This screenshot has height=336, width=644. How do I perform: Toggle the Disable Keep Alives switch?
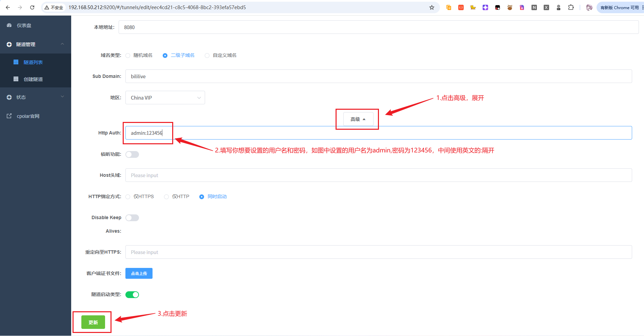click(x=132, y=218)
